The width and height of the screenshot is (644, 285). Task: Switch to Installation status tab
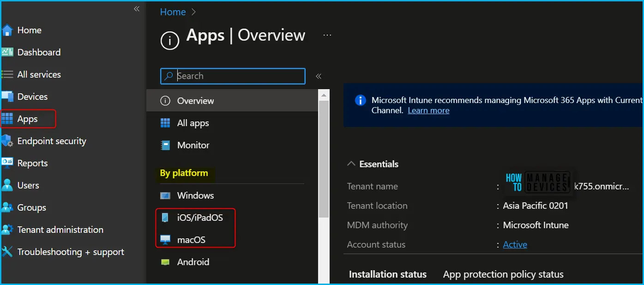point(388,274)
